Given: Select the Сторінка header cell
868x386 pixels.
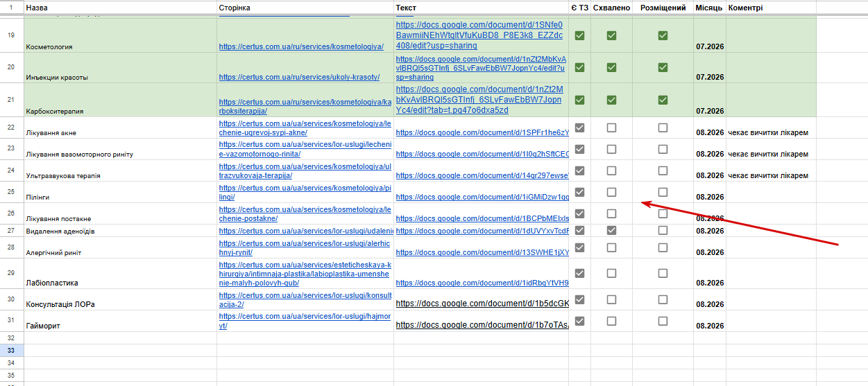Looking at the screenshot, I should coord(305,8).
